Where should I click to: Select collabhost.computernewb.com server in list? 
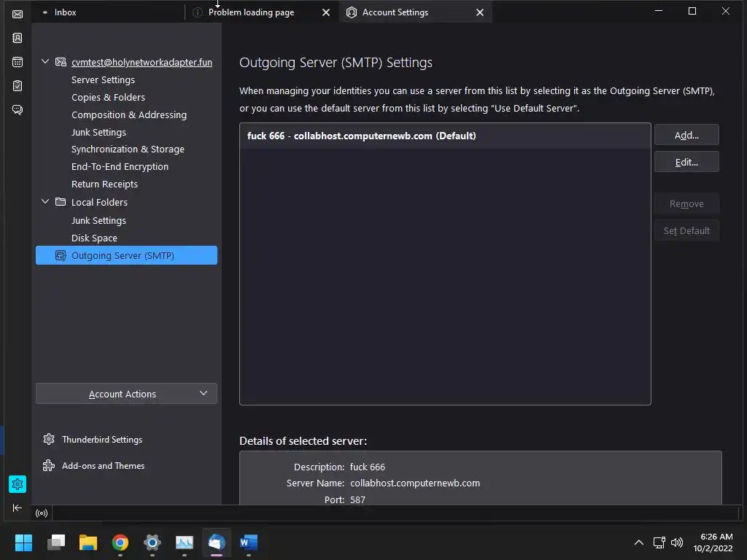click(445, 136)
